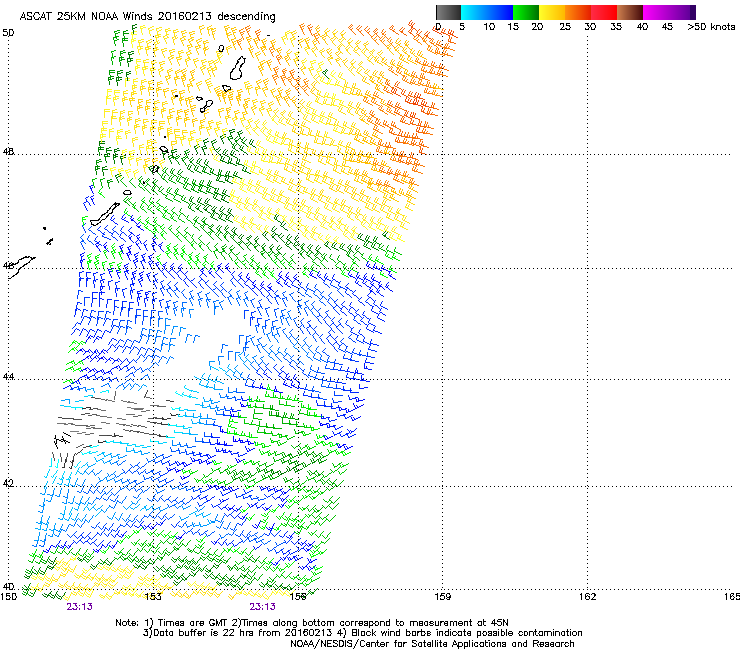
Task: Click the gray 0-5 knots legend swatch
Action: click(x=448, y=12)
